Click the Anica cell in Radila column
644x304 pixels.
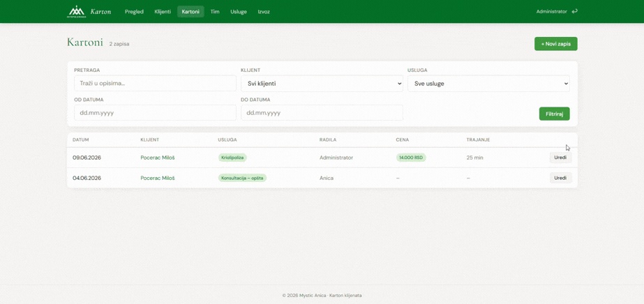coord(327,178)
